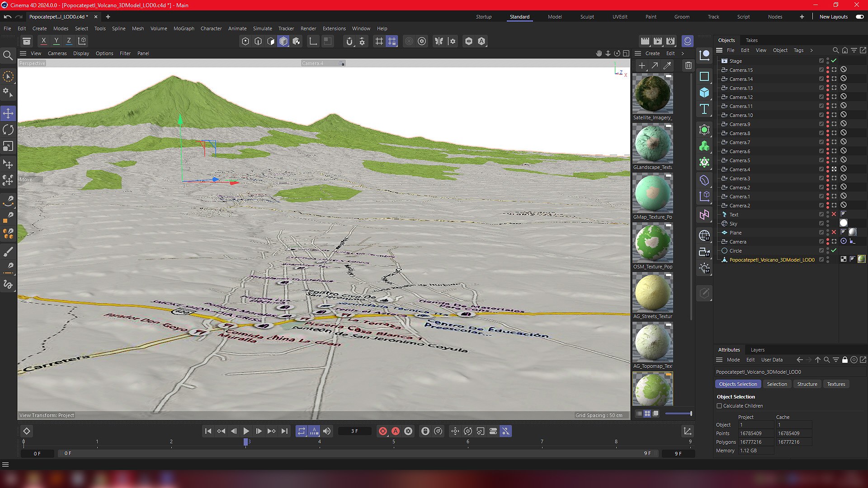Go to start of animation
Image resolution: width=868 pixels, height=488 pixels.
click(x=208, y=431)
